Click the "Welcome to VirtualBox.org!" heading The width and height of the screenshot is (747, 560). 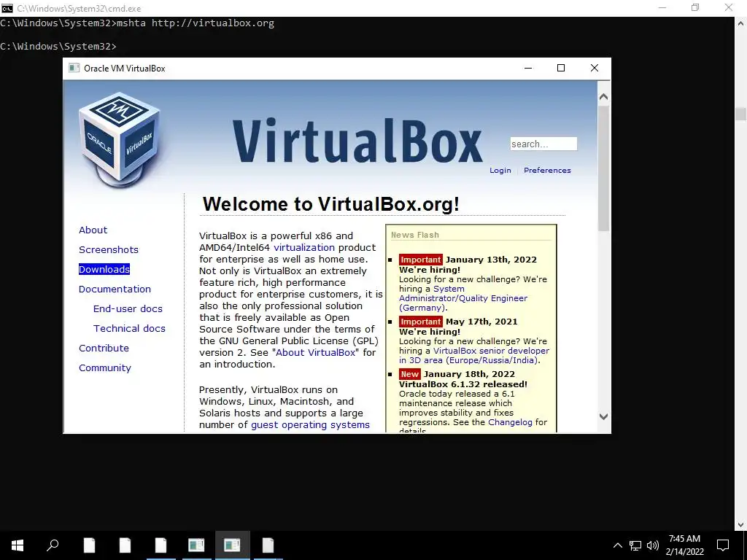331,204
